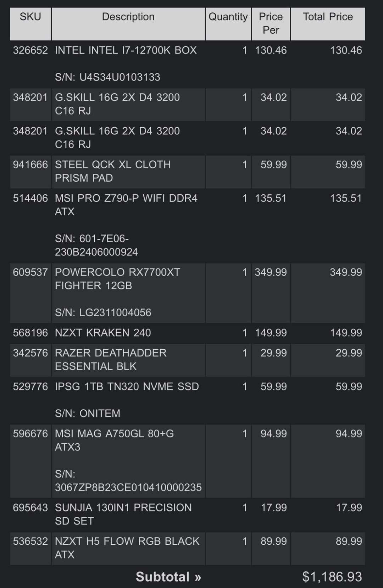Click the Intel i7-12700K Box description
Viewport: 383px width, 588px height.
pos(126,50)
